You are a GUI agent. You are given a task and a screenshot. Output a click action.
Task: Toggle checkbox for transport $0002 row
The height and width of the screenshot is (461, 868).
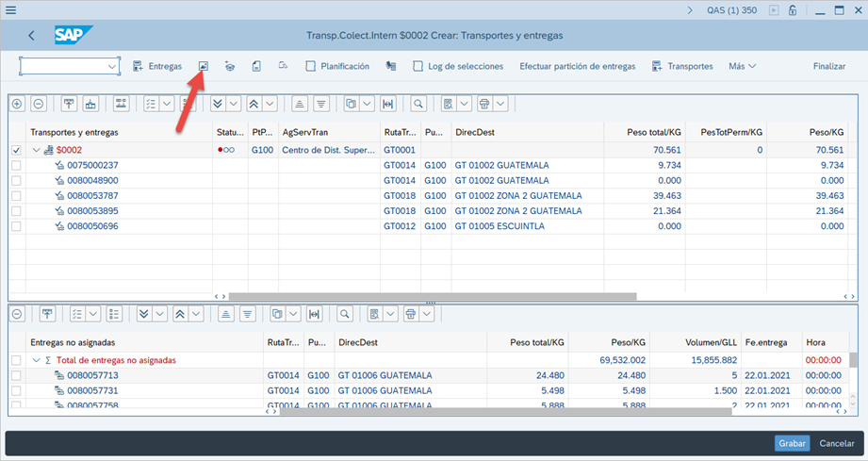point(16,150)
